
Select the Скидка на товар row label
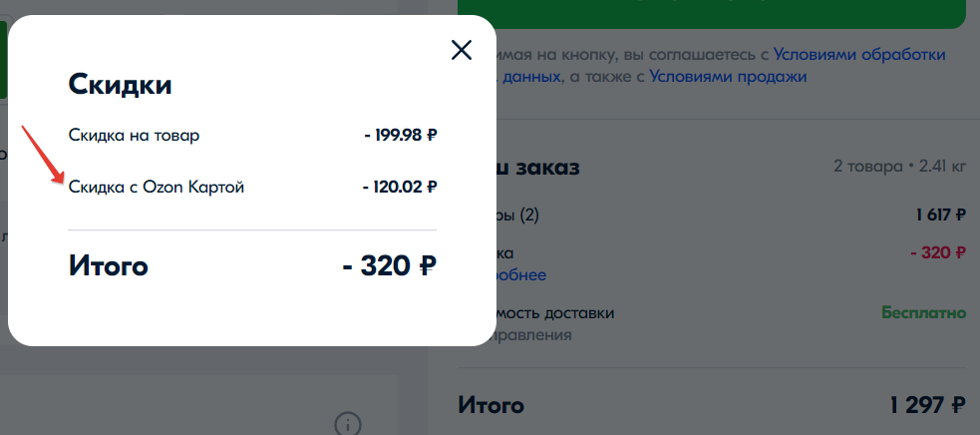[x=134, y=135]
